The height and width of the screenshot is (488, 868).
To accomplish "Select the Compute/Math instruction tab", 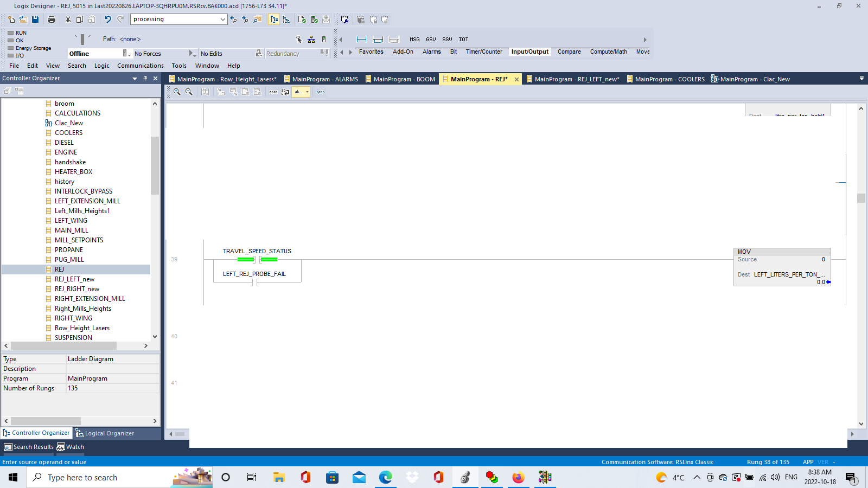I will (x=609, y=52).
